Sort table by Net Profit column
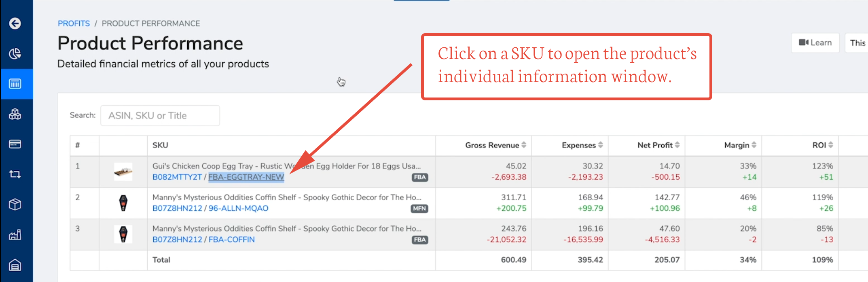Image resolution: width=868 pixels, height=282 pixels. 658,145
